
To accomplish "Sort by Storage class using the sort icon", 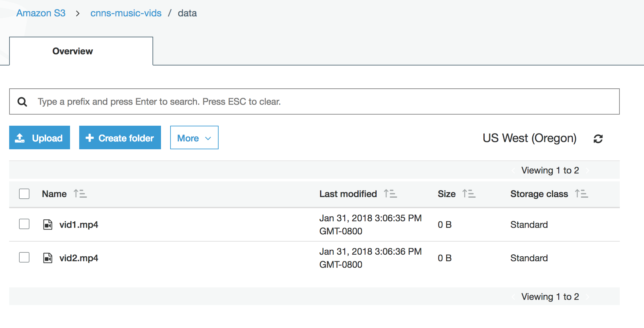I will (x=581, y=194).
